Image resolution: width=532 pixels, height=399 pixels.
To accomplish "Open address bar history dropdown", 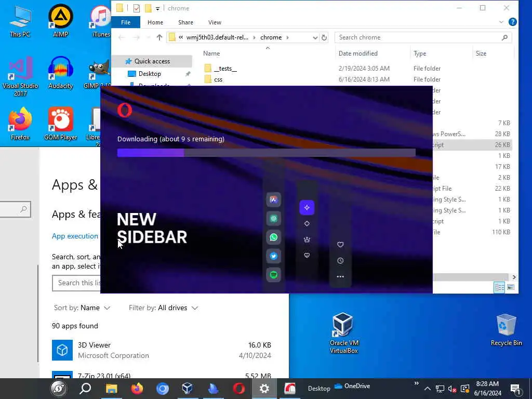I will coord(315,37).
